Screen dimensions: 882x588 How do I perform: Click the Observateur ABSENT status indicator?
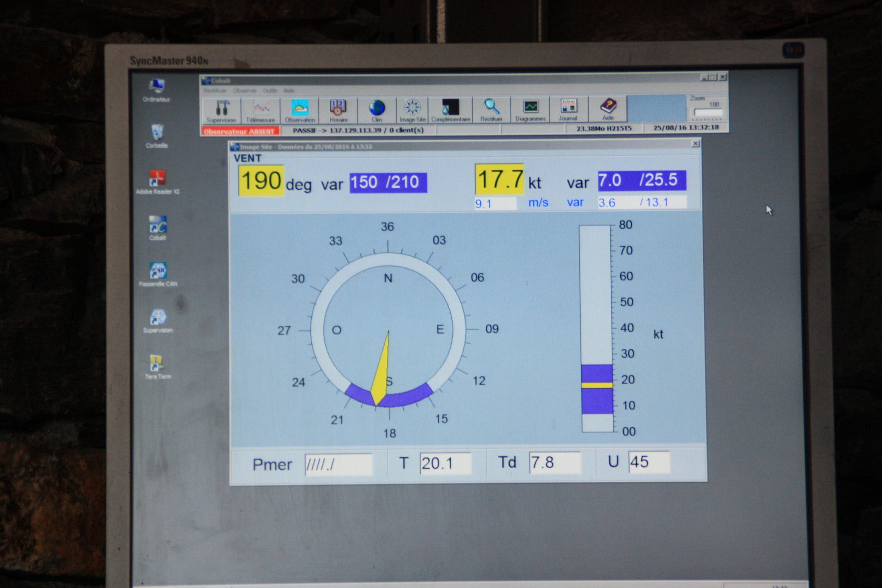[x=240, y=131]
